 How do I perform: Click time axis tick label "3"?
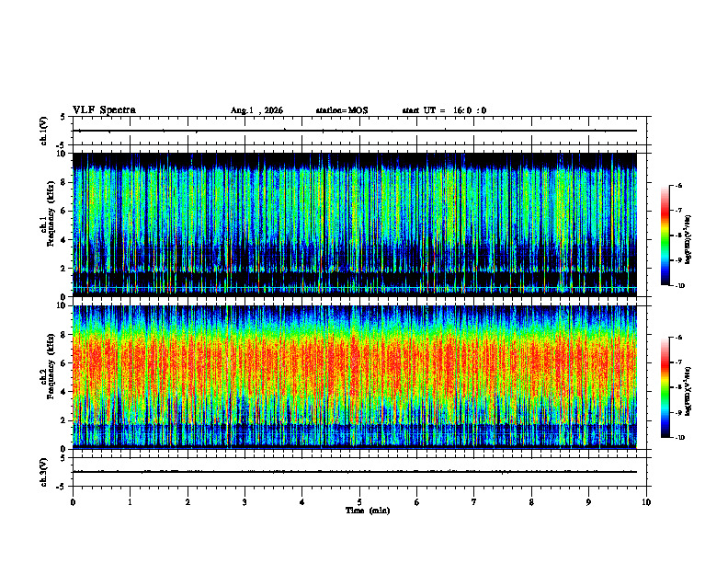pos(245,502)
